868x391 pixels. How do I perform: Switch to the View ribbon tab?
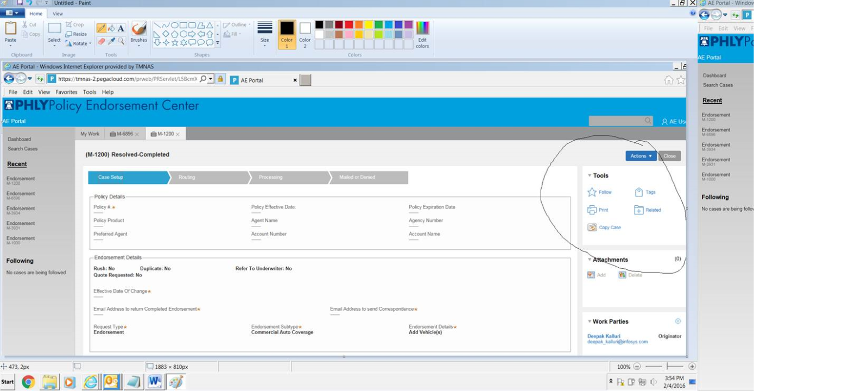[x=58, y=14]
